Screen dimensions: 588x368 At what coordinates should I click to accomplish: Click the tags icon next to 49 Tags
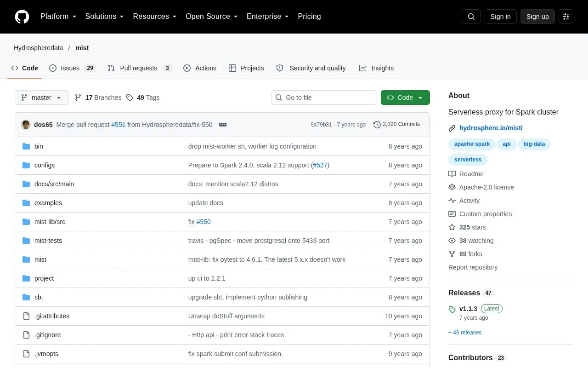coord(130,98)
